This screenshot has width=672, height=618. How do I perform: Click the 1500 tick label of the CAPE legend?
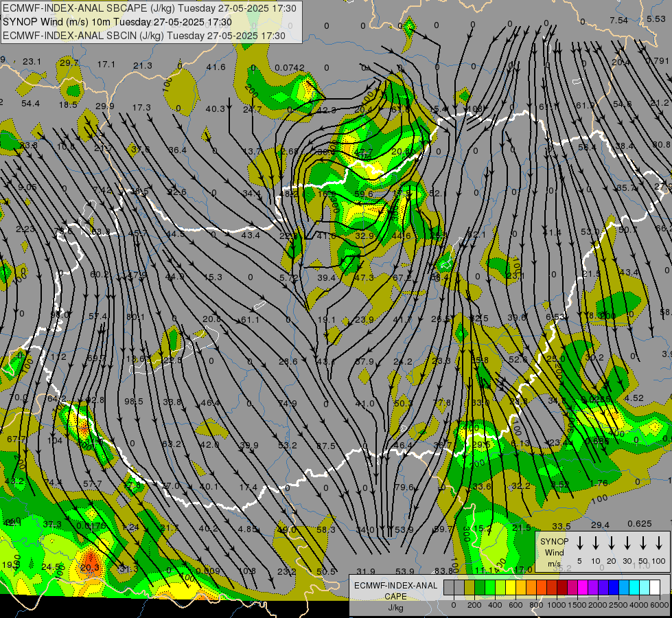click(577, 605)
